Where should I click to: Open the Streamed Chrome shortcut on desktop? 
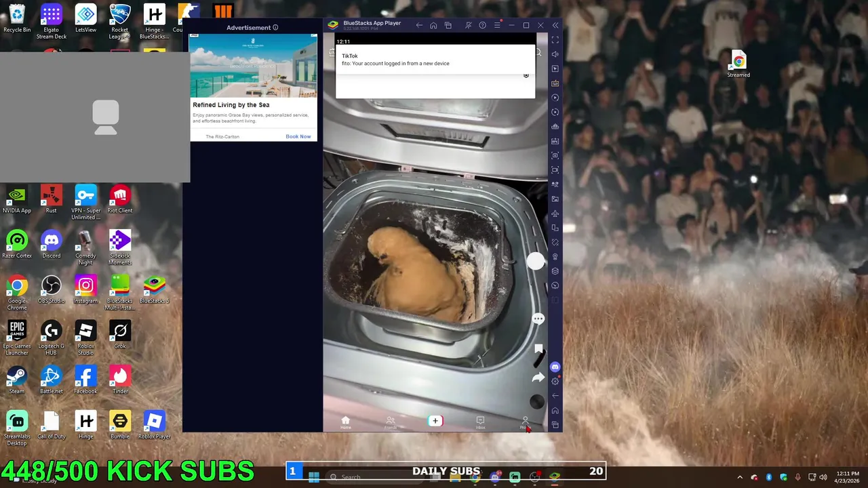pyautogui.click(x=738, y=64)
